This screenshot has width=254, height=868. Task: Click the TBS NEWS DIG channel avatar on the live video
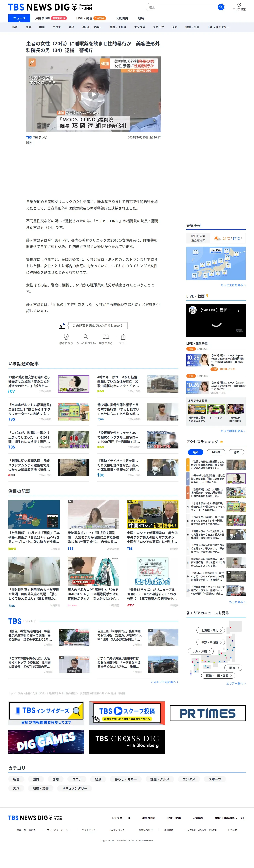click(193, 310)
